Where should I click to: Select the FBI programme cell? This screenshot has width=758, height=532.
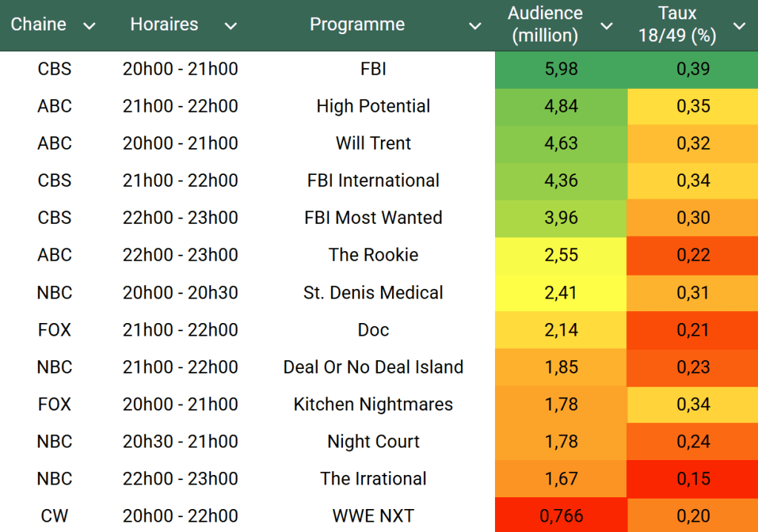373,70
